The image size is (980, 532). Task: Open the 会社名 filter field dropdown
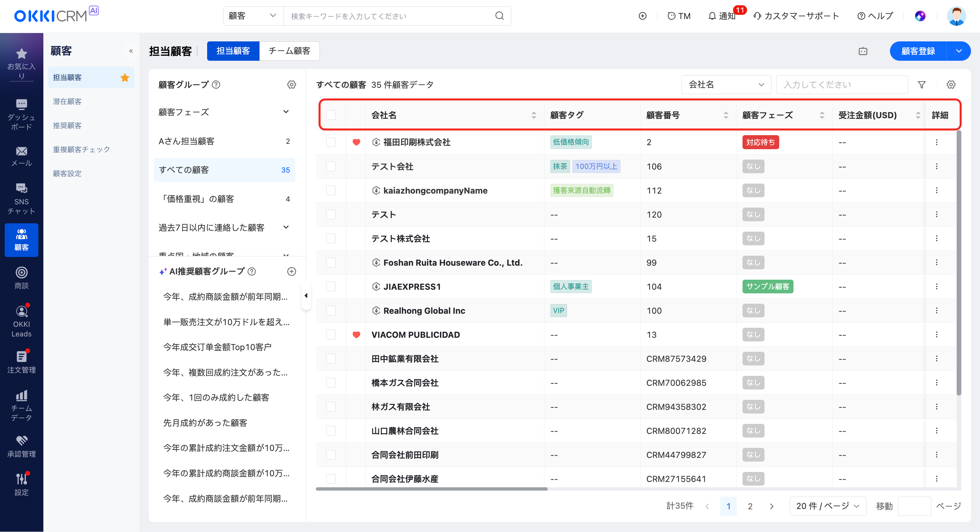[x=725, y=84]
